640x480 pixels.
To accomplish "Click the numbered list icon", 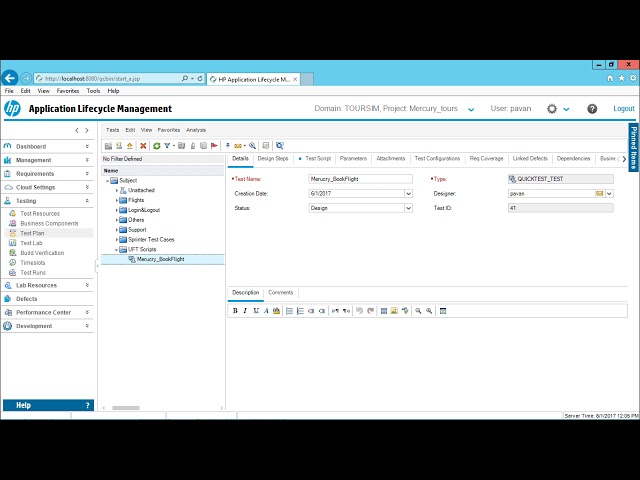I will point(300,311).
